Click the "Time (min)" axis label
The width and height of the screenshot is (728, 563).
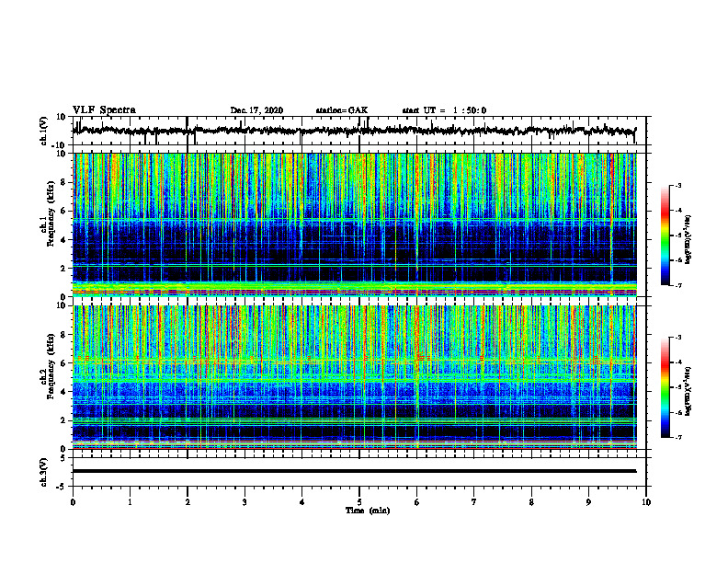pyautogui.click(x=368, y=511)
